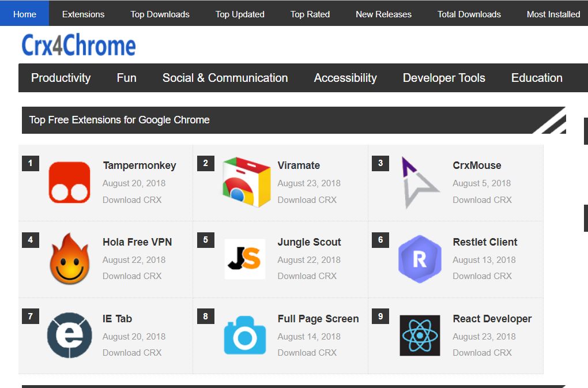Viewport: 588px width, 388px height.
Task: Click the 'August 23, 2018' date under Viramate
Action: coord(309,183)
